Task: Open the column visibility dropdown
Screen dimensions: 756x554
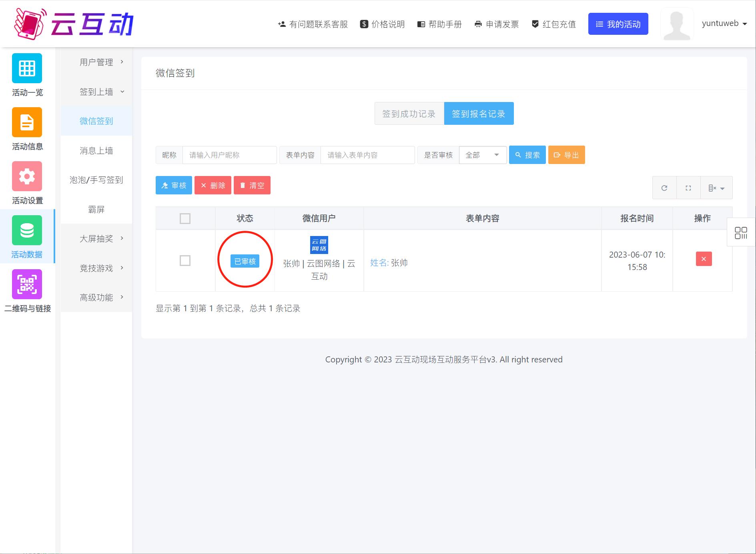Action: pyautogui.click(x=716, y=188)
